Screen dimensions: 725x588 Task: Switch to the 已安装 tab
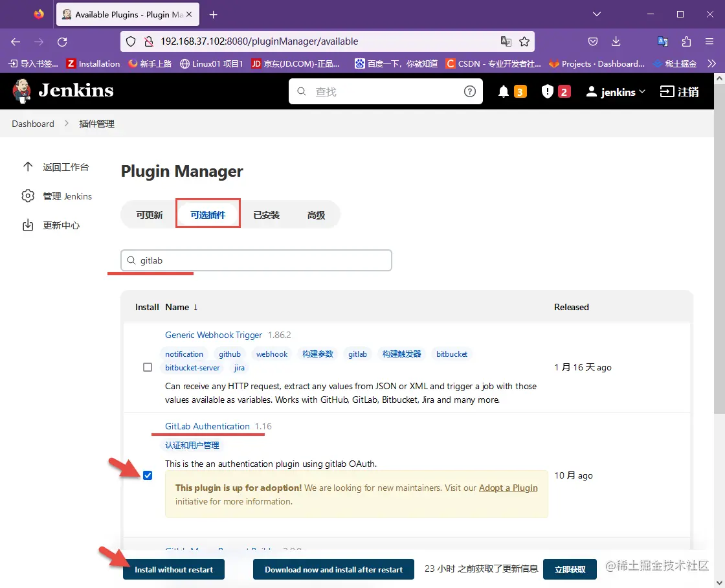pos(266,215)
